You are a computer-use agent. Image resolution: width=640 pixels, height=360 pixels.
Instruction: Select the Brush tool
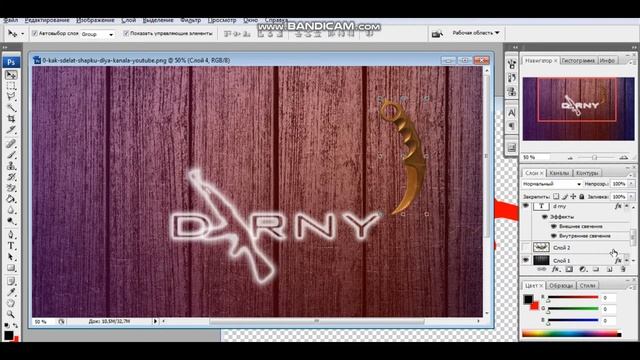11,155
